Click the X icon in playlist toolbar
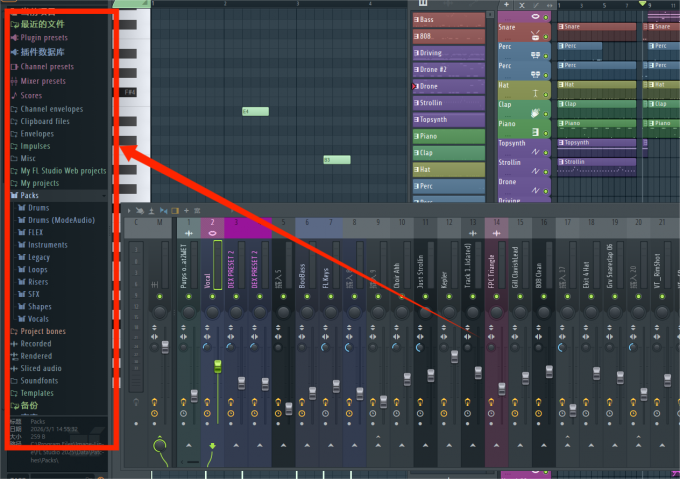This screenshot has height=479, width=680. coord(522,5)
